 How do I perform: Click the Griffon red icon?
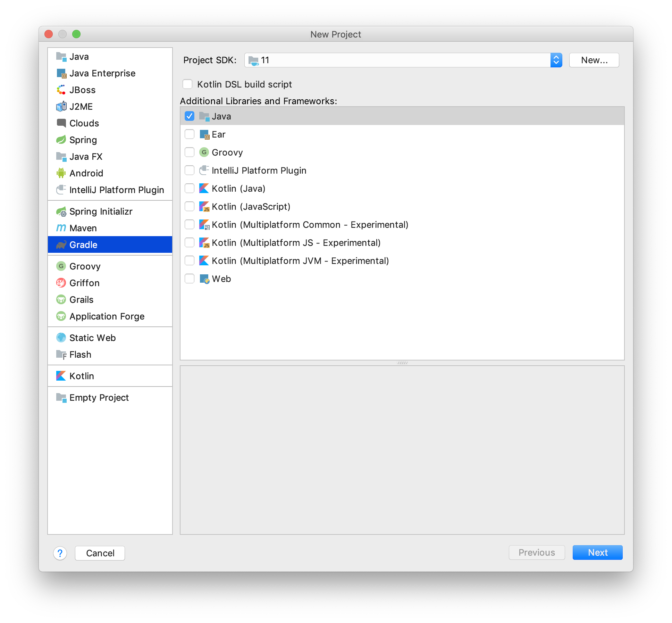tap(61, 283)
